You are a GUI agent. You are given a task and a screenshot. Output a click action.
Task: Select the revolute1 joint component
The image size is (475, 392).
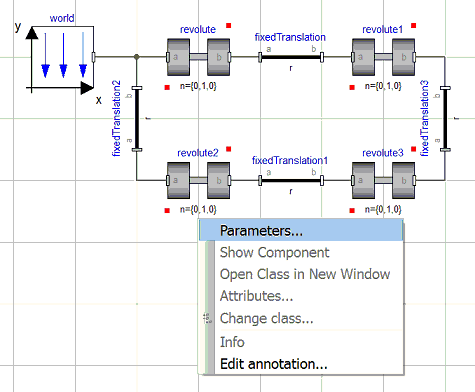383,57
